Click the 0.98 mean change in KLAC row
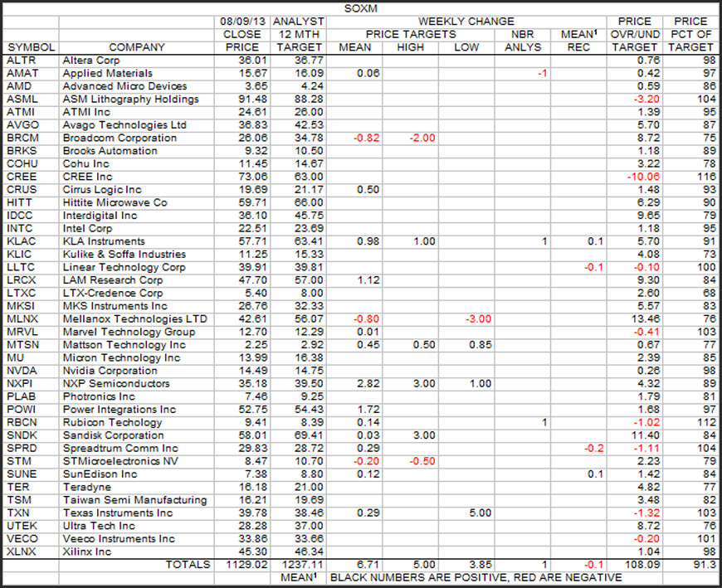The width and height of the screenshot is (722, 588). coord(368,241)
